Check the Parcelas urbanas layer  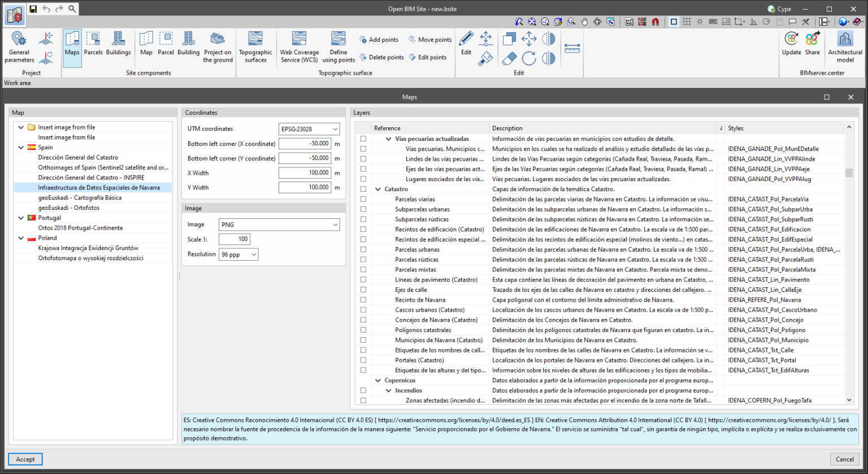(362, 249)
